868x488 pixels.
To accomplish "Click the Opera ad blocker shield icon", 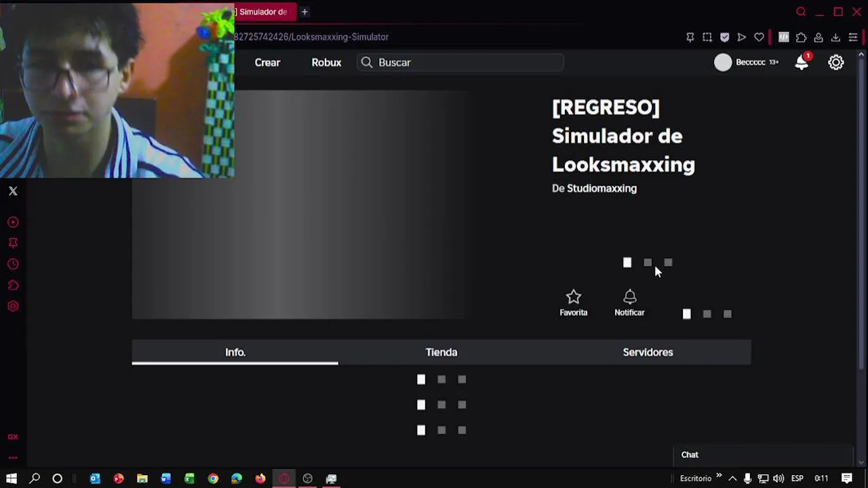I will pyautogui.click(x=724, y=37).
